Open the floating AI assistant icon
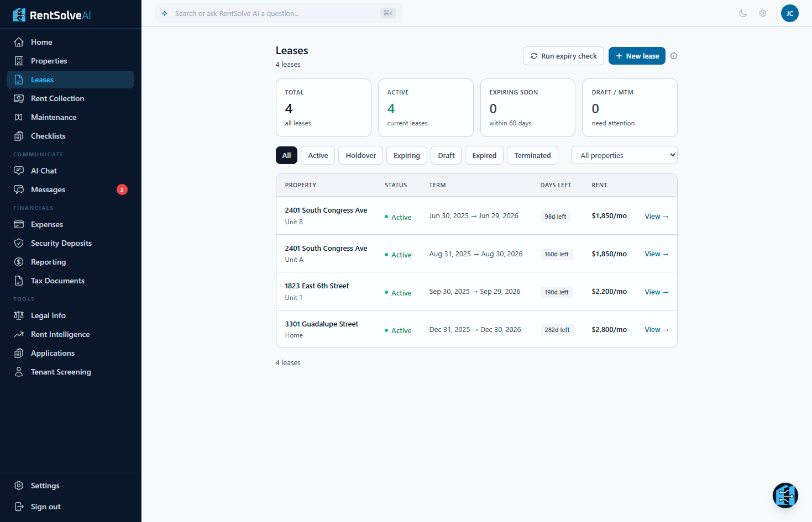This screenshot has height=522, width=812. tap(785, 495)
